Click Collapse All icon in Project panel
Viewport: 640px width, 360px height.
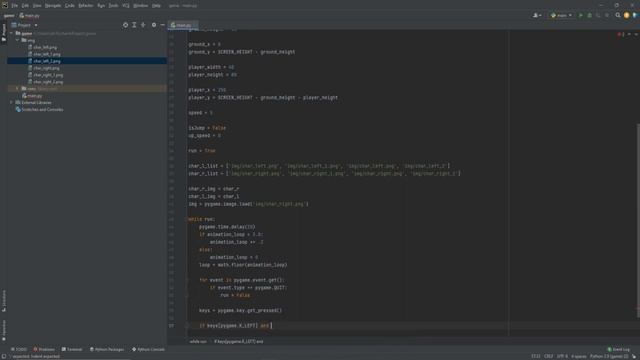143,25
